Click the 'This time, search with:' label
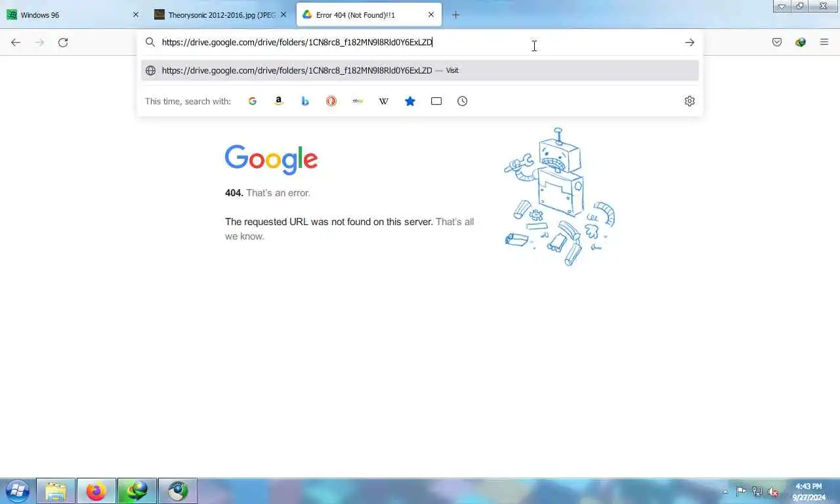The image size is (840, 504). click(188, 101)
